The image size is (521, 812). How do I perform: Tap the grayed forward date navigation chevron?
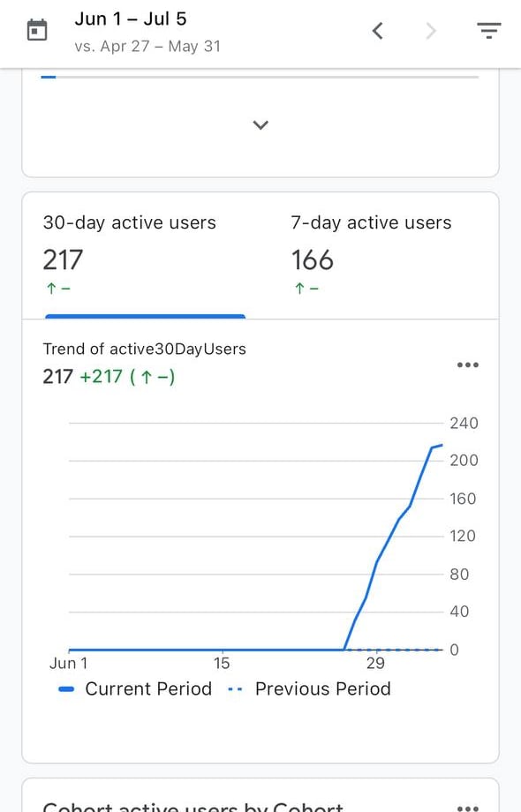pos(430,29)
